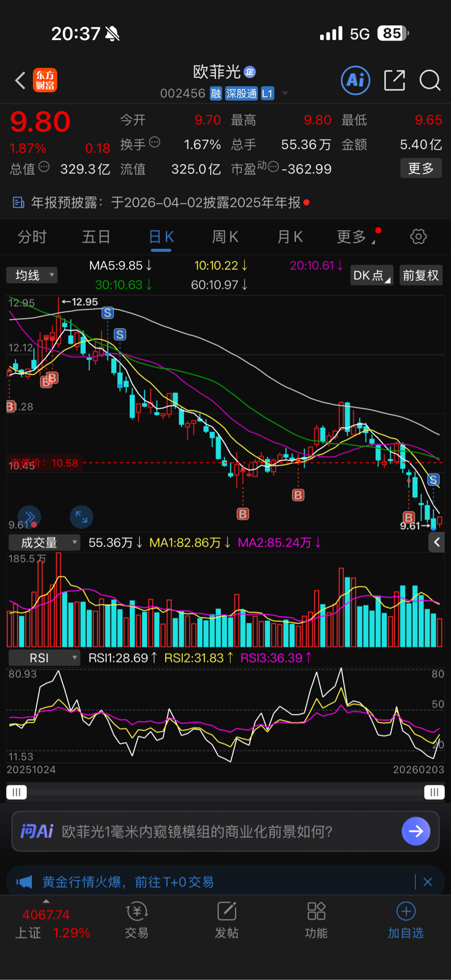This screenshot has width=451, height=980.
Task: Open the 均线 indicator dropdown
Action: pyautogui.click(x=32, y=275)
